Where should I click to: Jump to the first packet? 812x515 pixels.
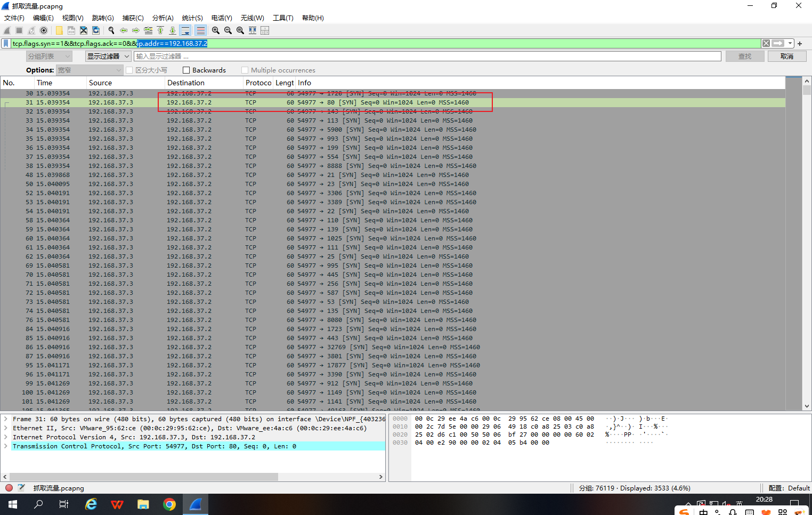tap(160, 30)
